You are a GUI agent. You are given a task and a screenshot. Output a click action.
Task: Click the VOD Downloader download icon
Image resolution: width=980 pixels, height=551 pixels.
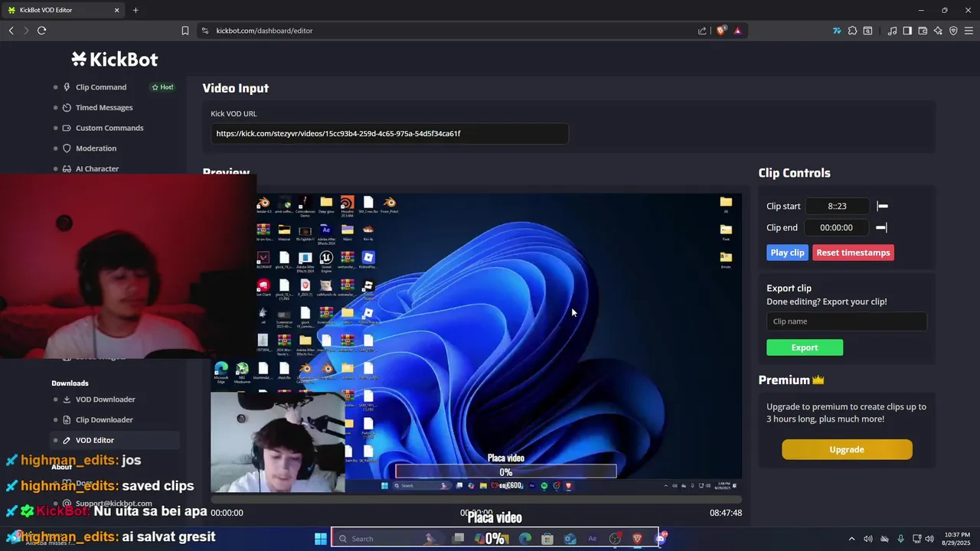point(67,399)
